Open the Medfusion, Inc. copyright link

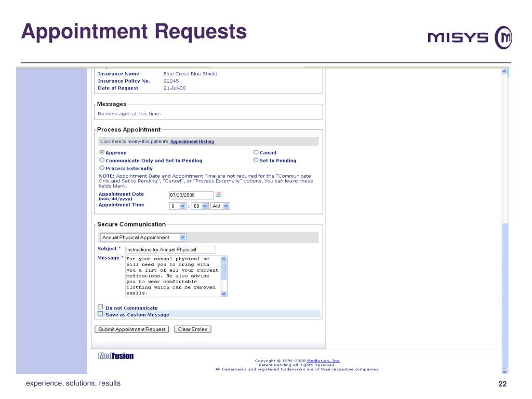[x=323, y=361]
